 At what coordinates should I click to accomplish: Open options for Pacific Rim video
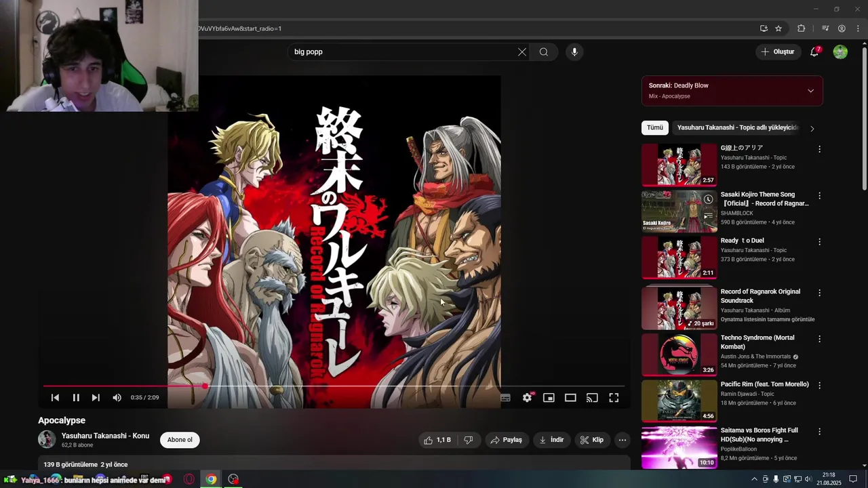click(x=819, y=385)
